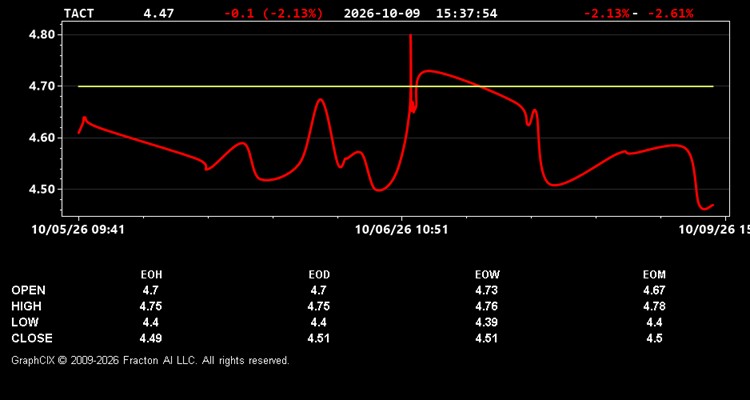
Task: Click the 15:37:54 timestamp
Action: pyautogui.click(x=466, y=13)
